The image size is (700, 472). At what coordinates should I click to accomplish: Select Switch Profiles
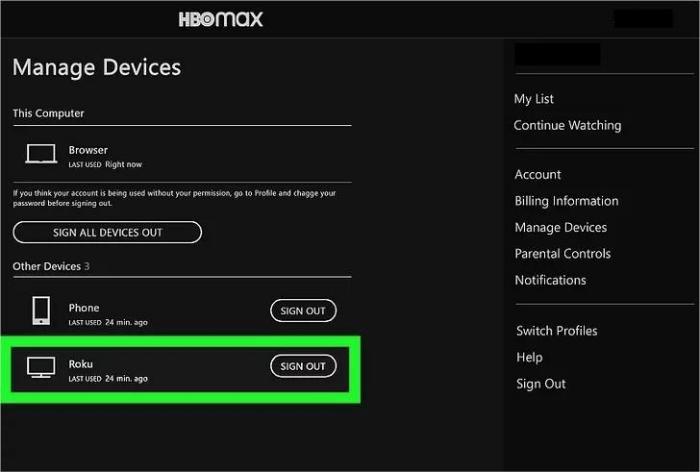pos(556,331)
